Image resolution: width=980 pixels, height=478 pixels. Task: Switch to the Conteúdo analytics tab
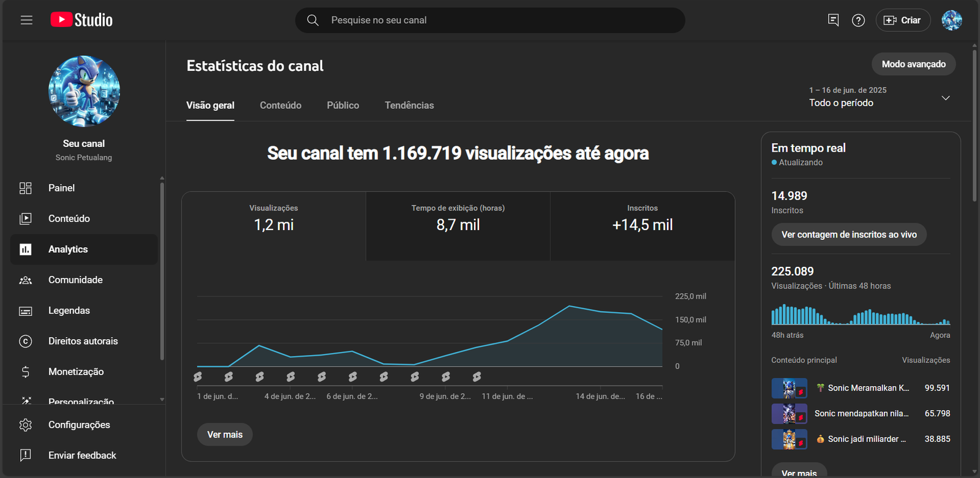pyautogui.click(x=281, y=105)
